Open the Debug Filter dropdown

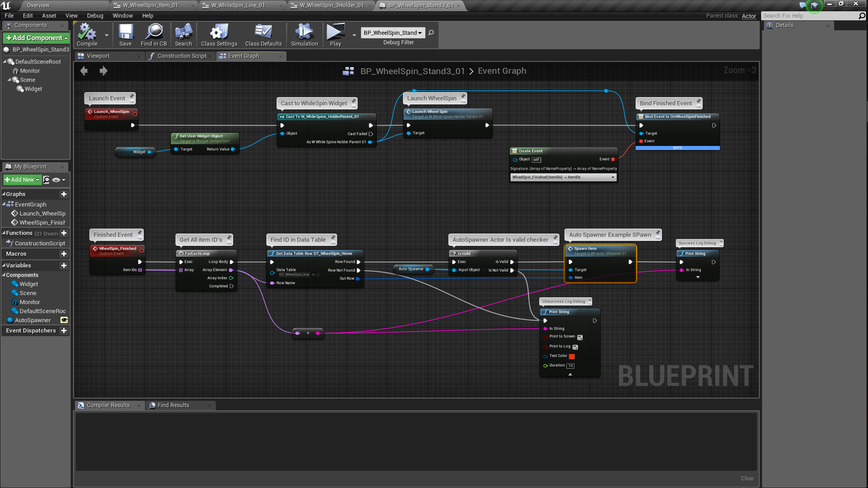392,33
